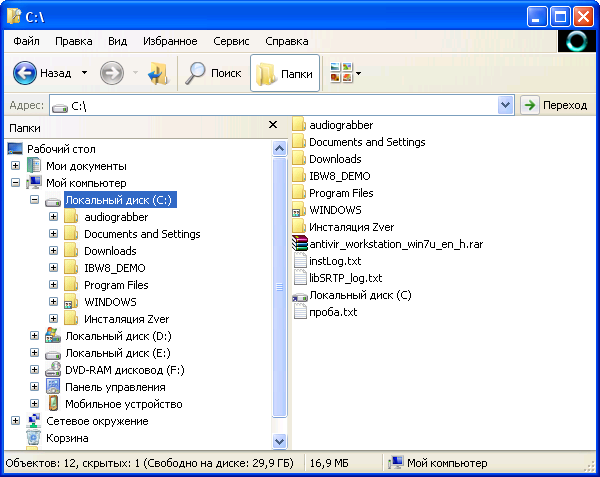The image size is (600, 477).
Task: Open the Forward history dropdown arrow
Action: click(x=135, y=73)
